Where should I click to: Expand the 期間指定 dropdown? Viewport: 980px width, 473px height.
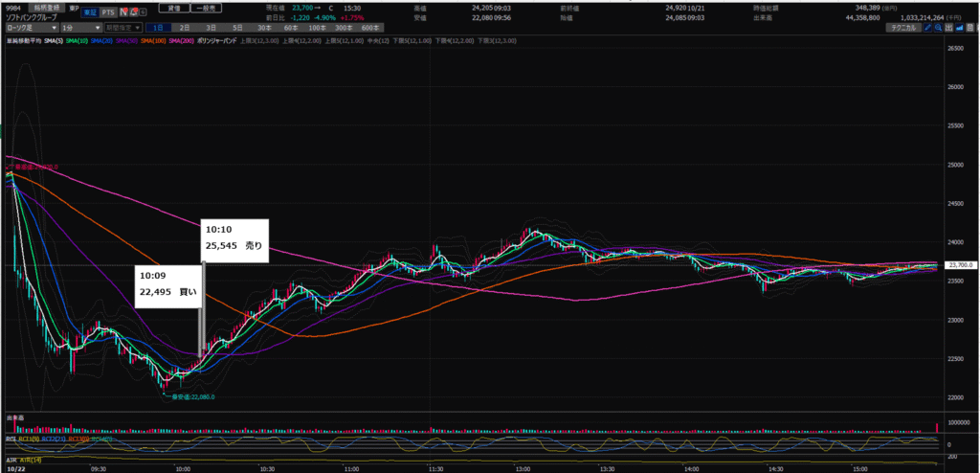pos(123,28)
